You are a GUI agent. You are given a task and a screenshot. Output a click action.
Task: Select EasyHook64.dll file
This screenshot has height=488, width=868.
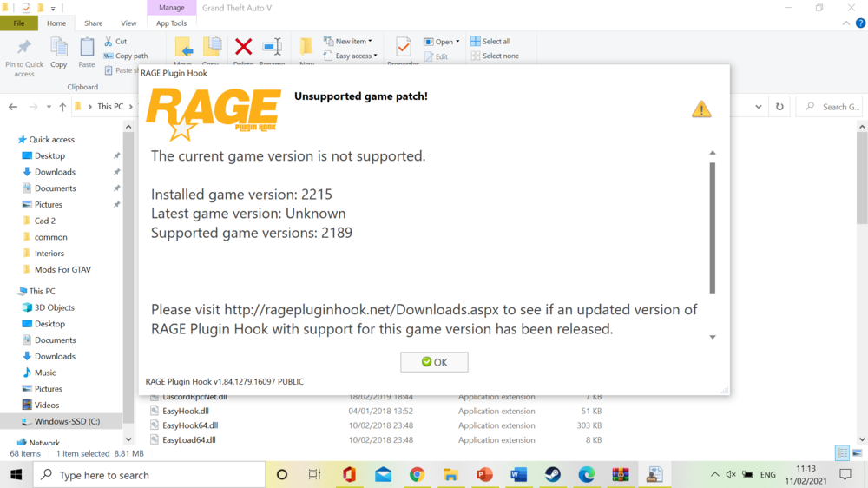[x=190, y=425]
